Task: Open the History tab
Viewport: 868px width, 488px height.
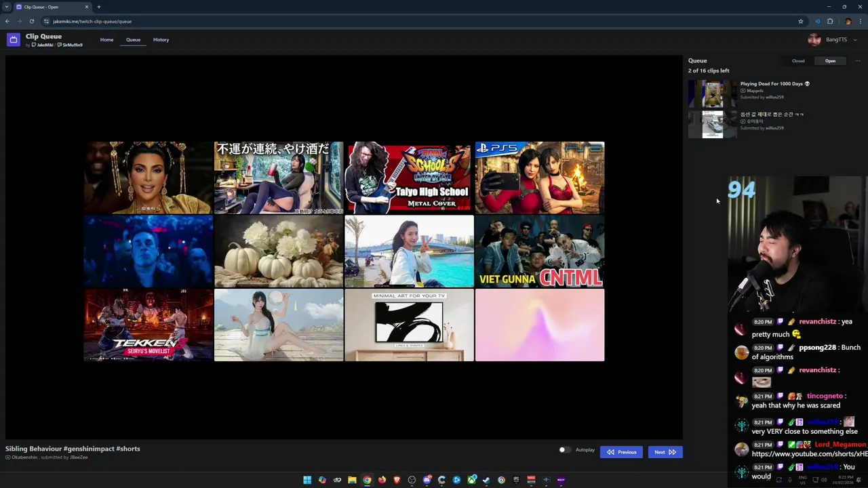Action: [161, 39]
